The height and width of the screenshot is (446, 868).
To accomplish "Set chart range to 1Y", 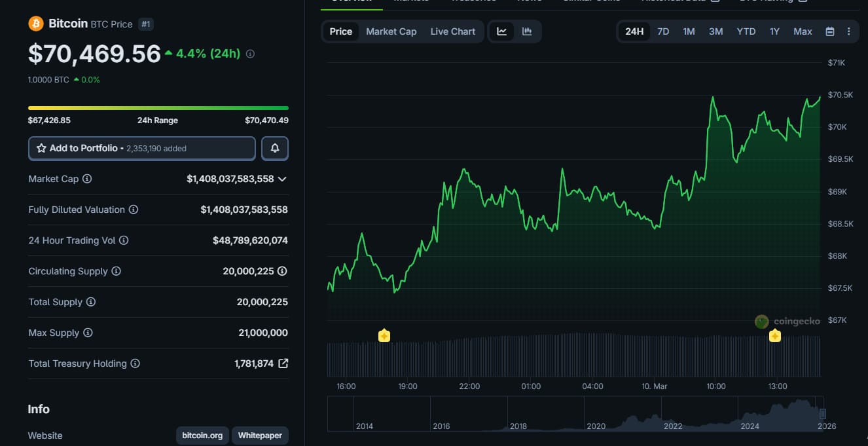I will point(774,31).
